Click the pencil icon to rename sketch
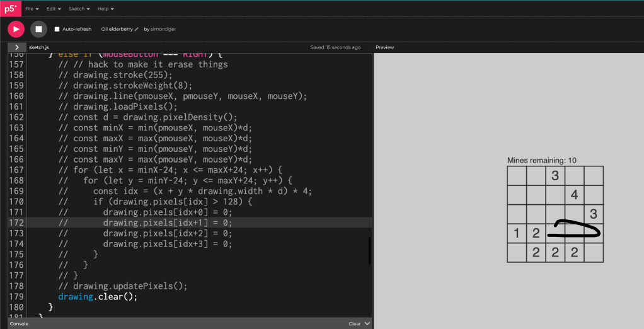 [x=136, y=29]
